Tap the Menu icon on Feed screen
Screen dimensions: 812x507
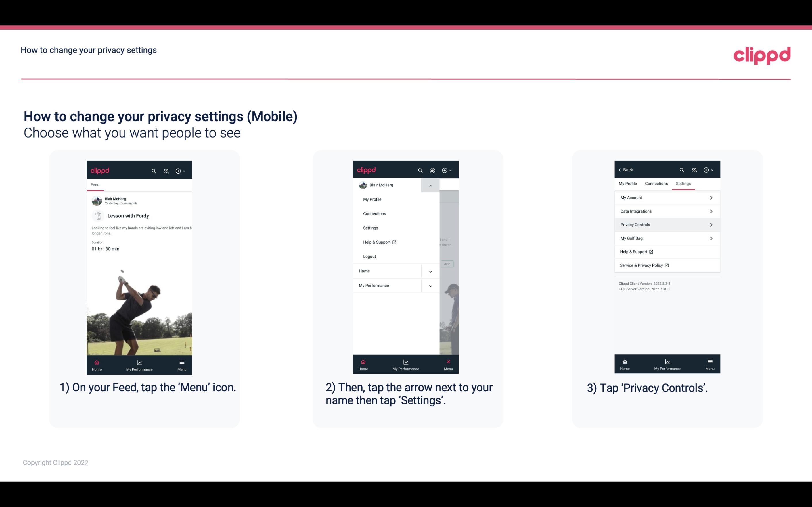point(182,365)
